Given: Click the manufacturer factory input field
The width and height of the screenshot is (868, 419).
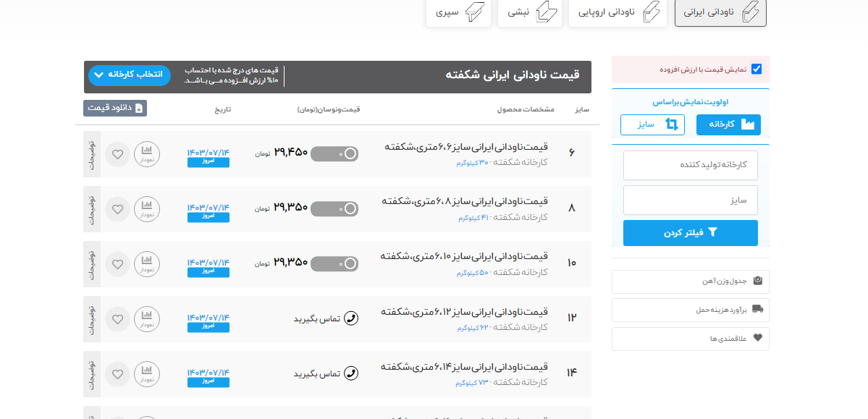Looking at the screenshot, I should [x=690, y=166].
